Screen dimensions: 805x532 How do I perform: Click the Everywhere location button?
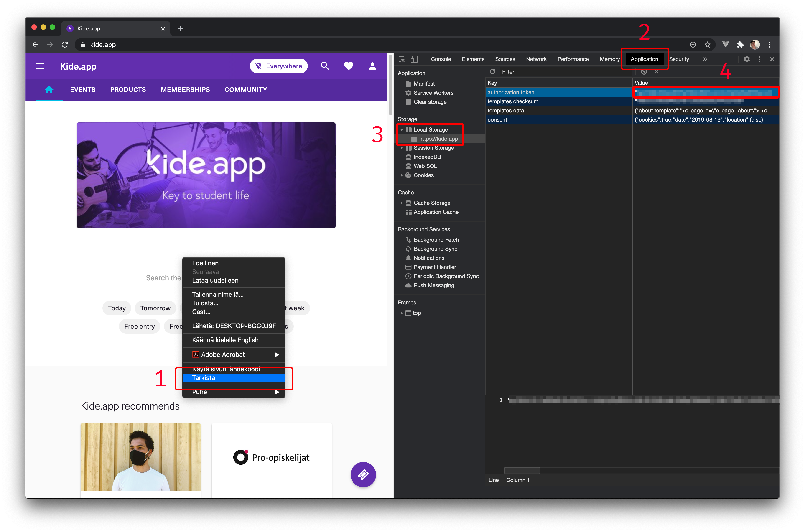pyautogui.click(x=279, y=66)
